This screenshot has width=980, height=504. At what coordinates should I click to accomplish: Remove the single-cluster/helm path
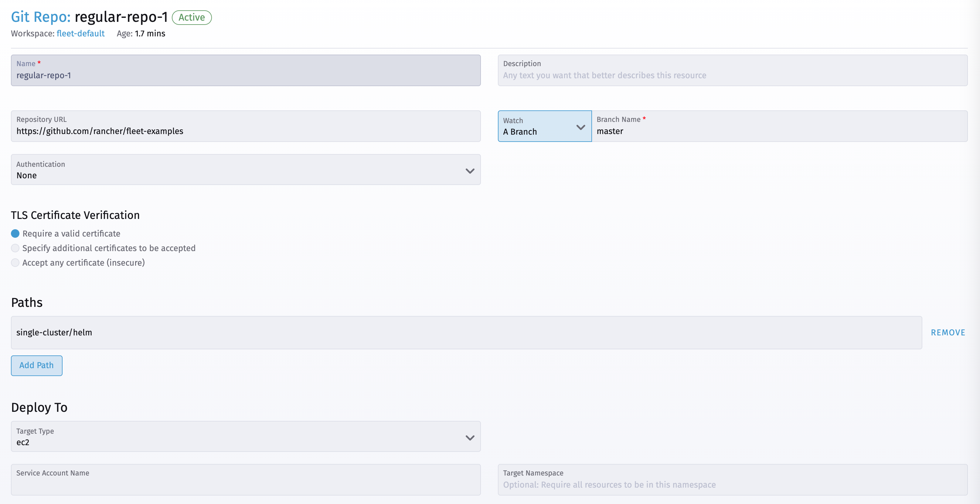(948, 332)
